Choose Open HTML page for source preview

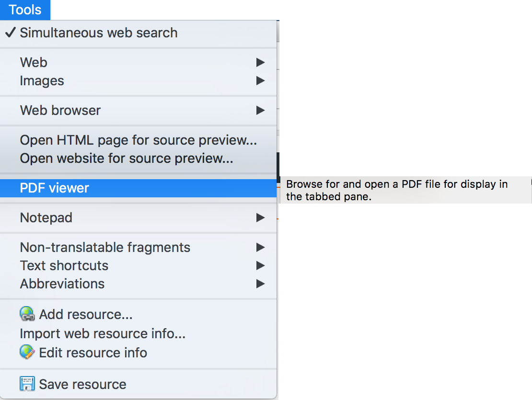coord(138,140)
